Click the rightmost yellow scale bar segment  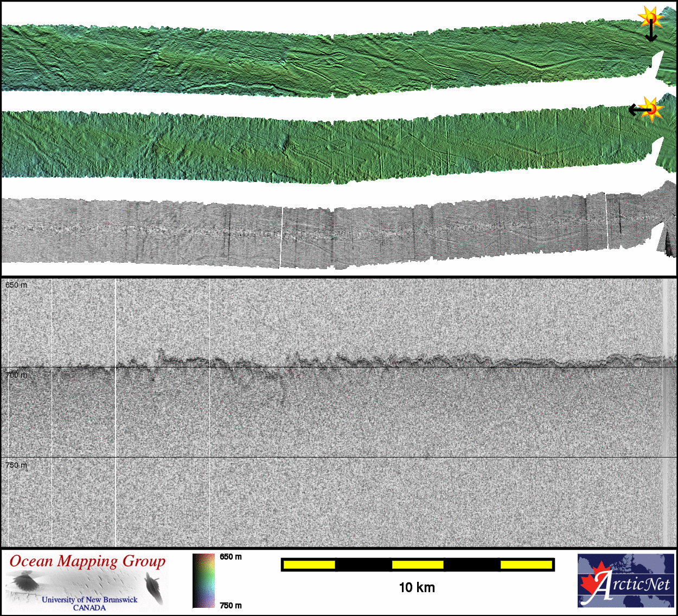(x=526, y=565)
